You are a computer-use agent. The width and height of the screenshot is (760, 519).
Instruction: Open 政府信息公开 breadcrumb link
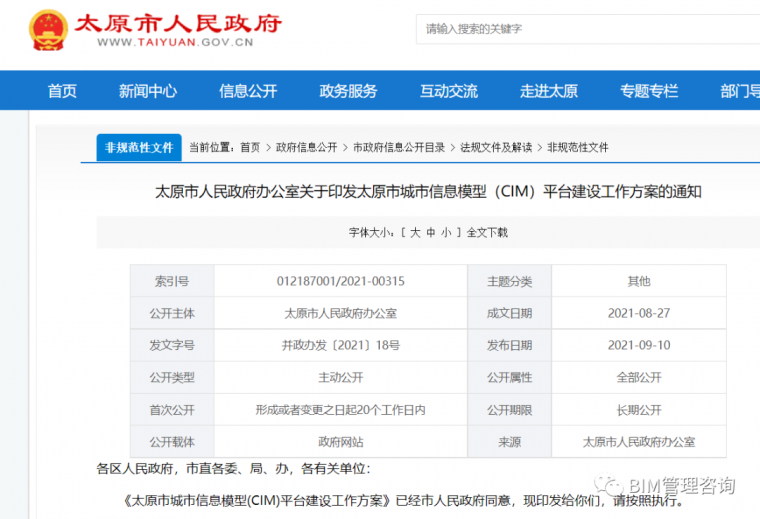click(x=306, y=147)
